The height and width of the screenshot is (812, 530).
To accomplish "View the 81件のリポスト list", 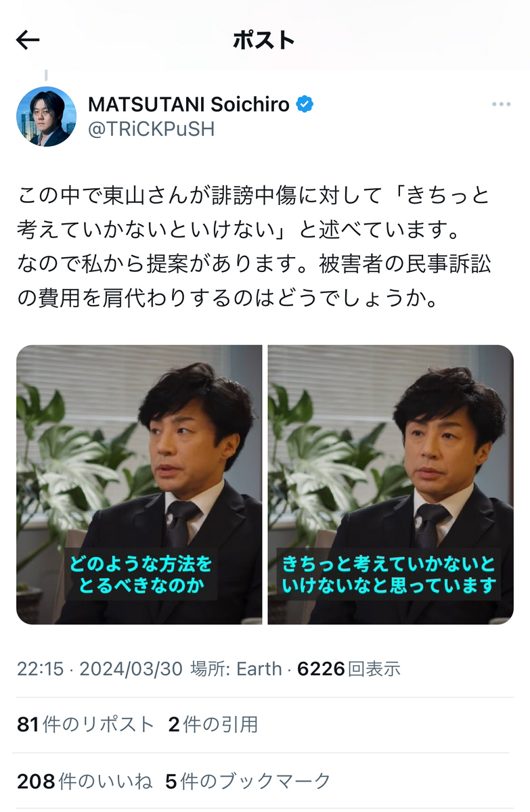I will pos(86,725).
